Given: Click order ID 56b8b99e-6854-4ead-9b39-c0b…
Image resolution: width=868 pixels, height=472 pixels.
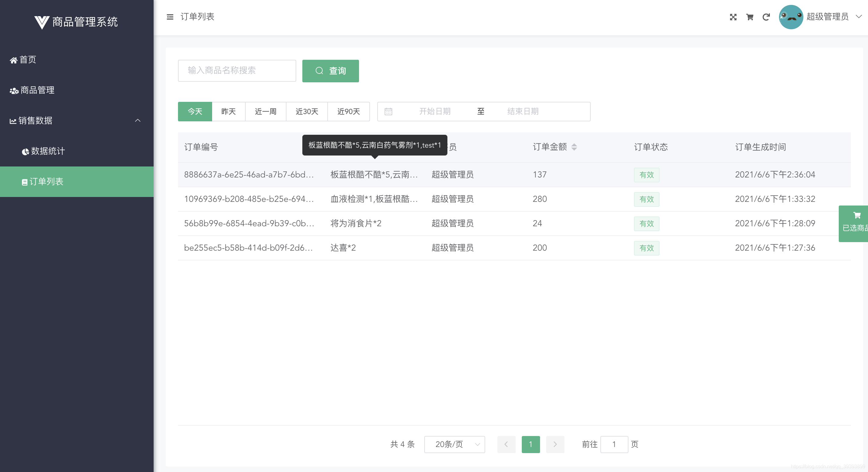Looking at the screenshot, I should [249, 223].
